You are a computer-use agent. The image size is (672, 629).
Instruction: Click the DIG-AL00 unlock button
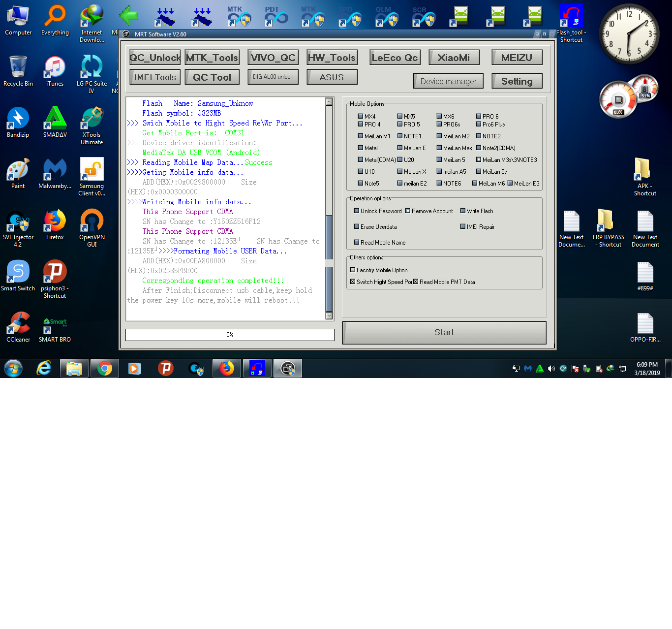click(273, 77)
